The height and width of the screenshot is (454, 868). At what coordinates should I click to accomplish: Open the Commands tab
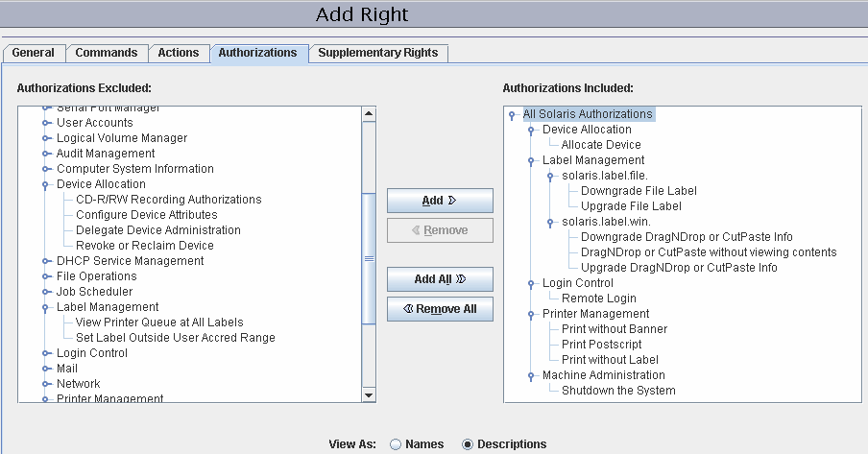(106, 53)
